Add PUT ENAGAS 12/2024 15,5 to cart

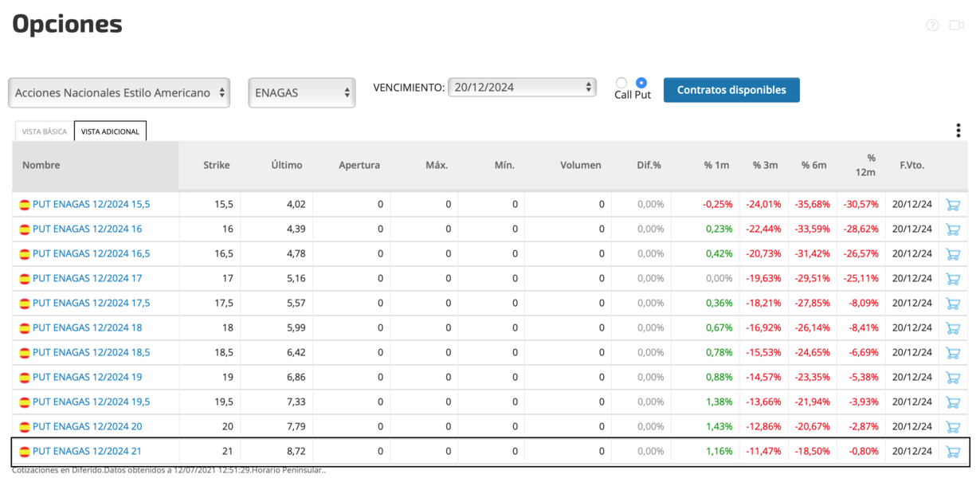tap(952, 204)
